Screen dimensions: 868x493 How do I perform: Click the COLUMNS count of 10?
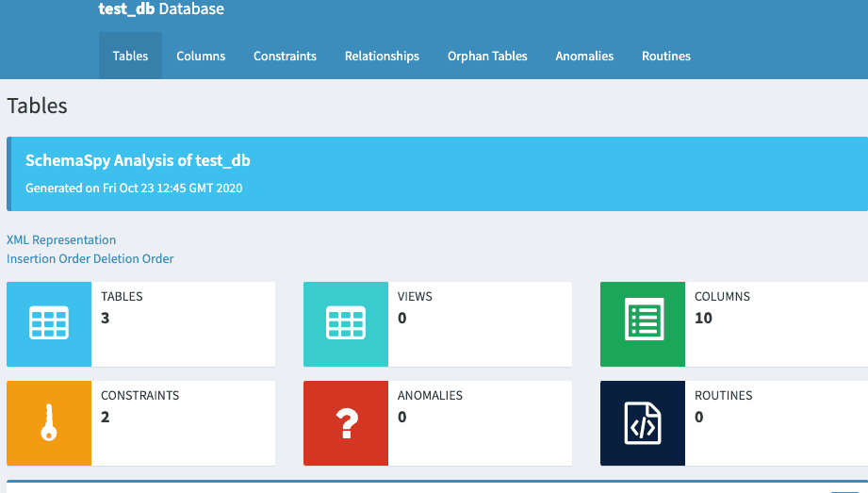click(x=704, y=318)
